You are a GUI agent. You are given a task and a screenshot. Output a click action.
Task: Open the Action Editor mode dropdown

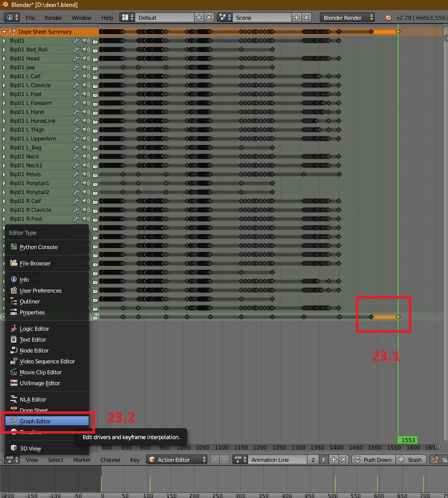(x=177, y=459)
